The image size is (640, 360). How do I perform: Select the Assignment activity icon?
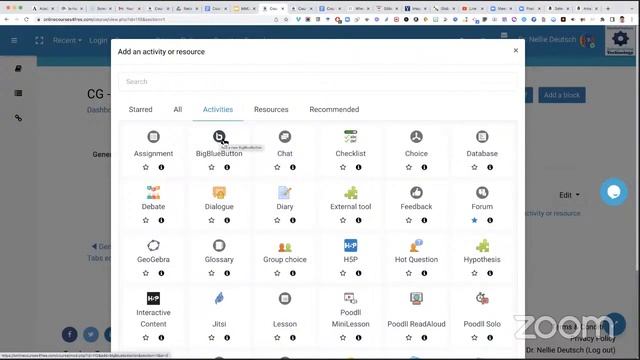[x=153, y=137]
